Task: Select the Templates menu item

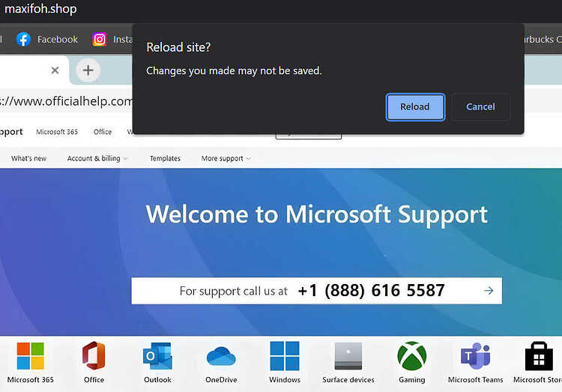Action: pos(165,158)
